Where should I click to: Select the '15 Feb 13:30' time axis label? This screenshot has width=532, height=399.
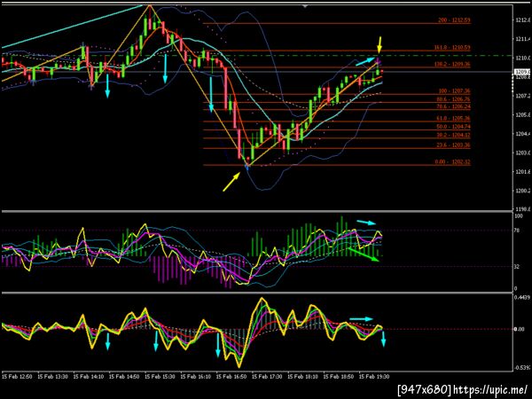point(52,376)
